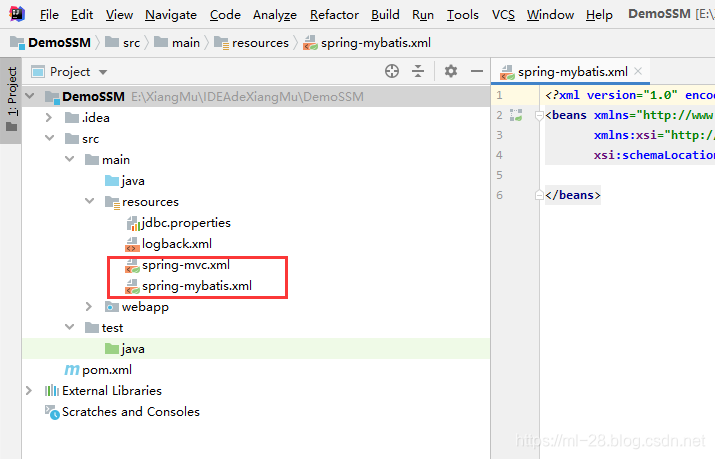Hide the Project panel with minus icon
Viewport: 715px width, 459px height.
pyautogui.click(x=477, y=71)
